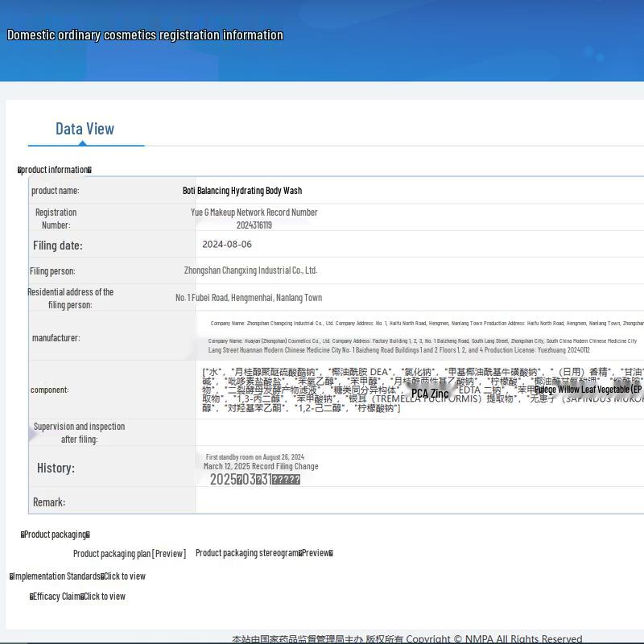This screenshot has height=644, width=644.
Task: Open Product packaging plan [Preview] link
Action: click(x=130, y=554)
